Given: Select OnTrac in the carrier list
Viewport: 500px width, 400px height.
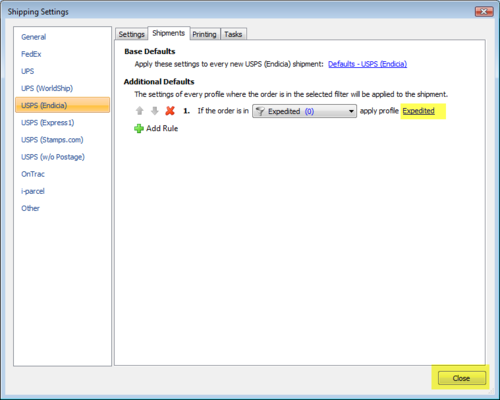Looking at the screenshot, I should point(33,174).
